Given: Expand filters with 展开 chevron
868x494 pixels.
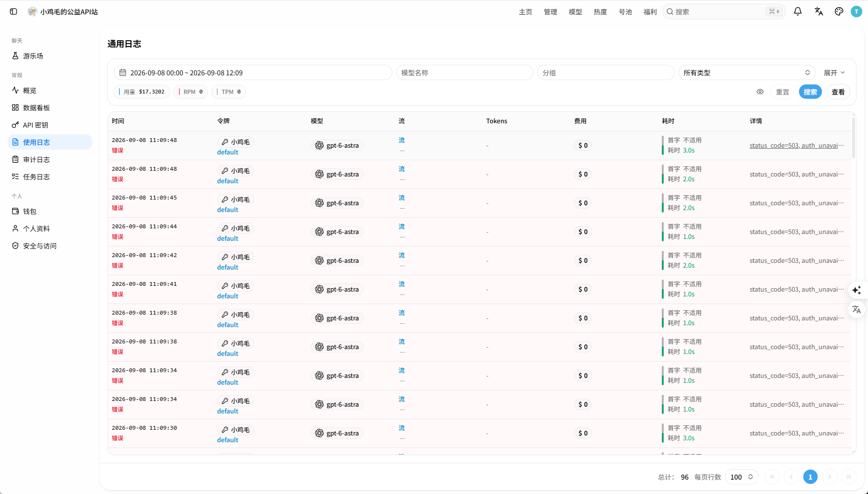Looking at the screenshot, I should [x=834, y=73].
